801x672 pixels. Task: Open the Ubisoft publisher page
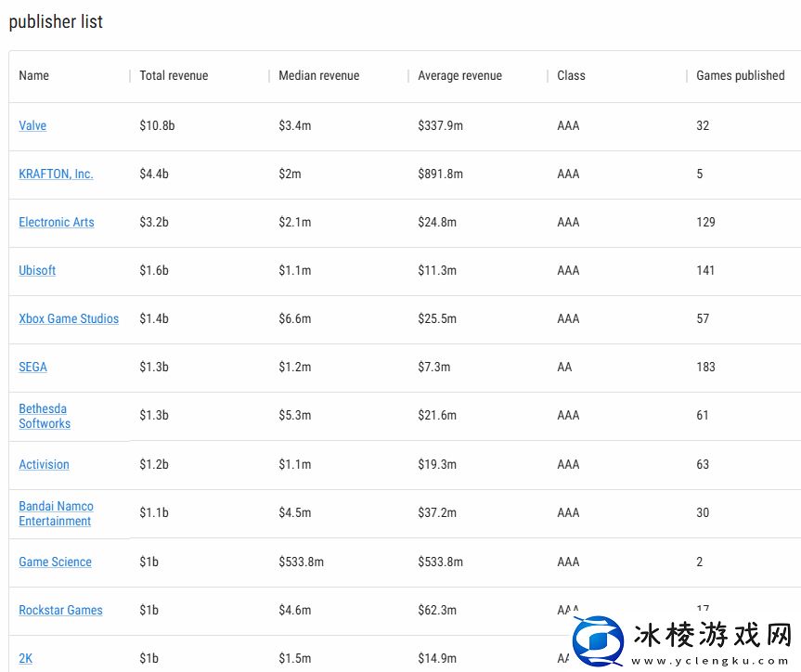click(x=36, y=270)
